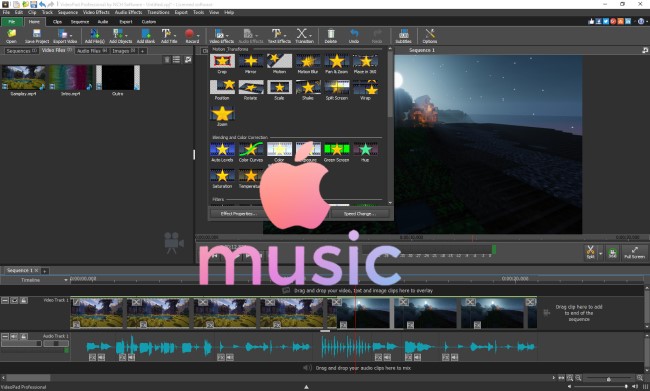
Task: Toggle FX button on first video clip
Action: pyautogui.click(x=76, y=325)
